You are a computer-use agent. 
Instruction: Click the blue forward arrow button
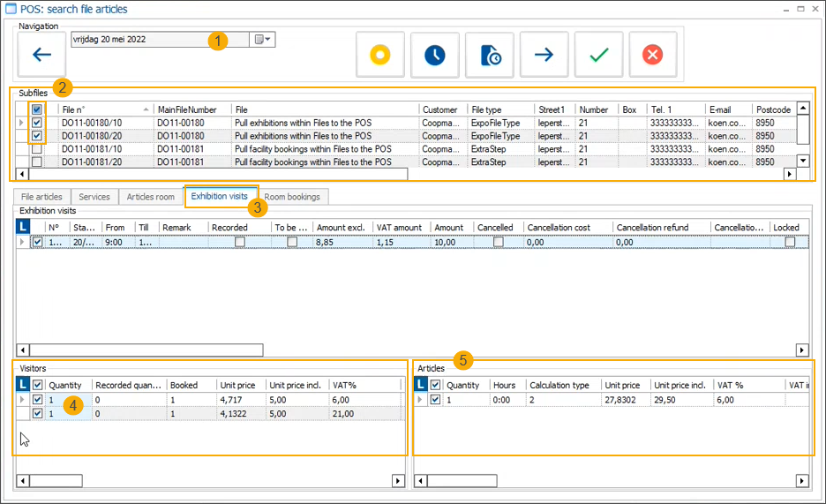[544, 55]
